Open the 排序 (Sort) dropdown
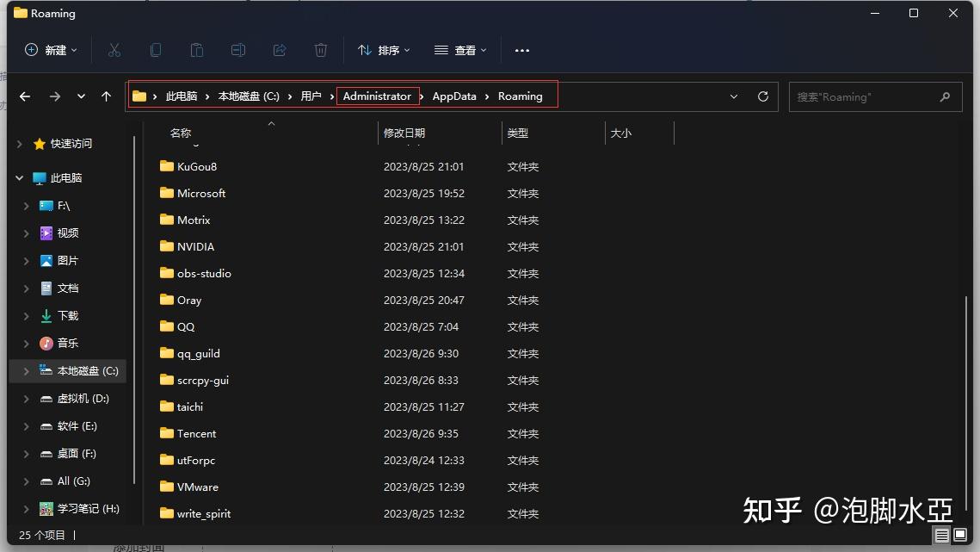This screenshot has height=552, width=980. [384, 50]
